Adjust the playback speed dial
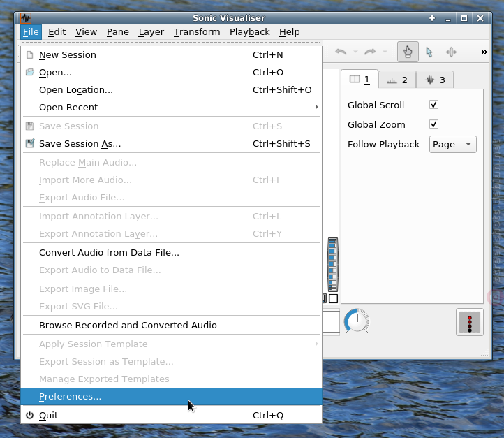Image resolution: width=504 pixels, height=438 pixels. point(357,321)
